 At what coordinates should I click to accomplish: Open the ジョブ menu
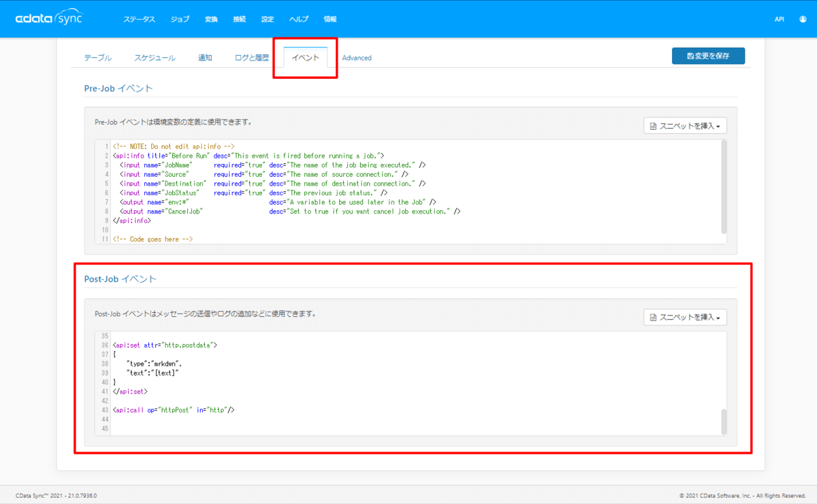pyautogui.click(x=180, y=19)
